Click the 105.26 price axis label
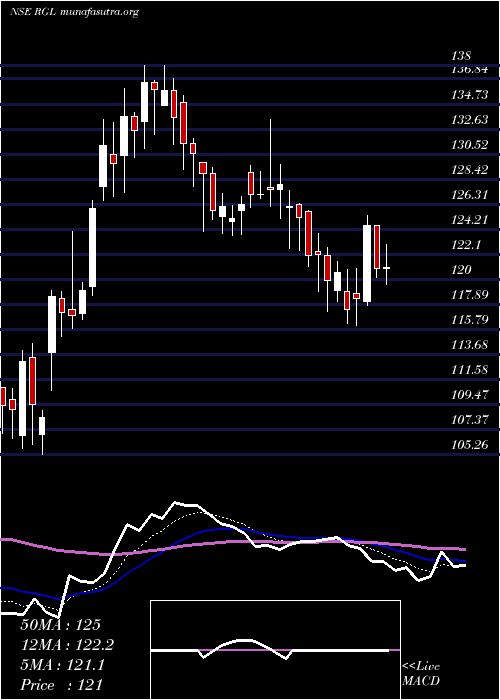 (469, 445)
